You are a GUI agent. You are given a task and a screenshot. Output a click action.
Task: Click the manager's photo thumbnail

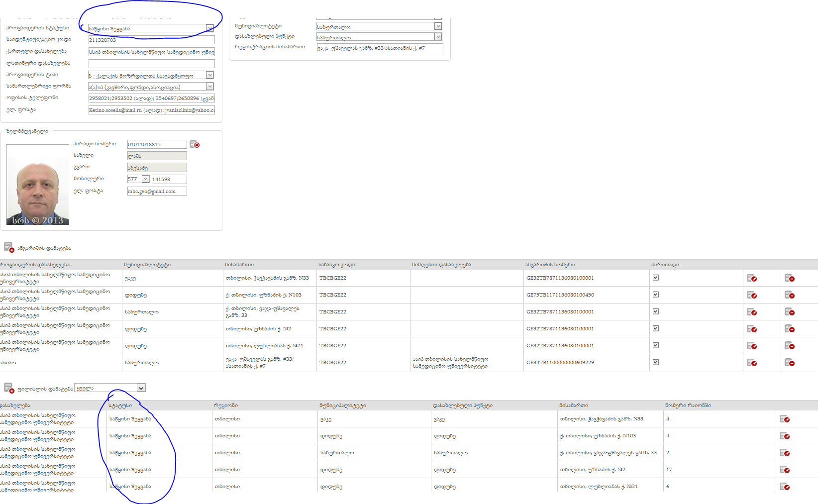[x=38, y=191]
